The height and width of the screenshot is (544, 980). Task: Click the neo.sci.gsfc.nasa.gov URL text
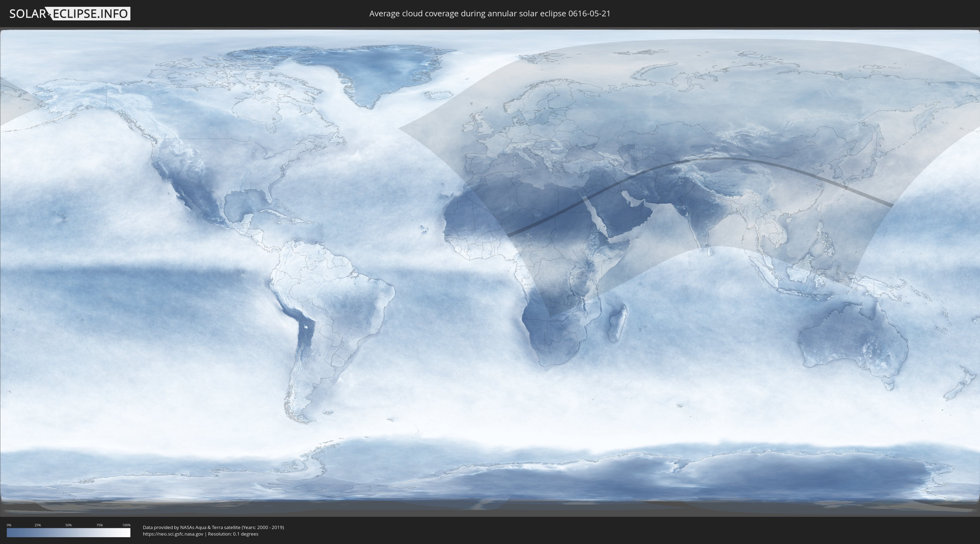tap(173, 534)
